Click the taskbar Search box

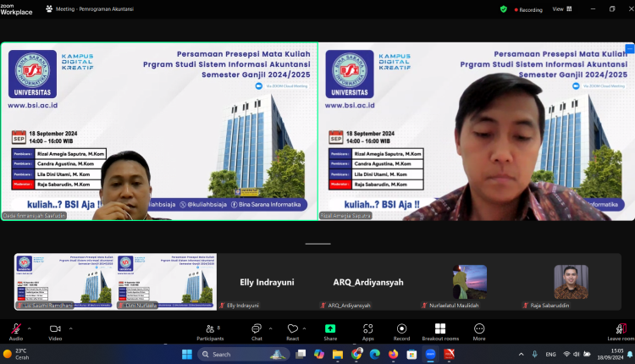click(x=244, y=355)
